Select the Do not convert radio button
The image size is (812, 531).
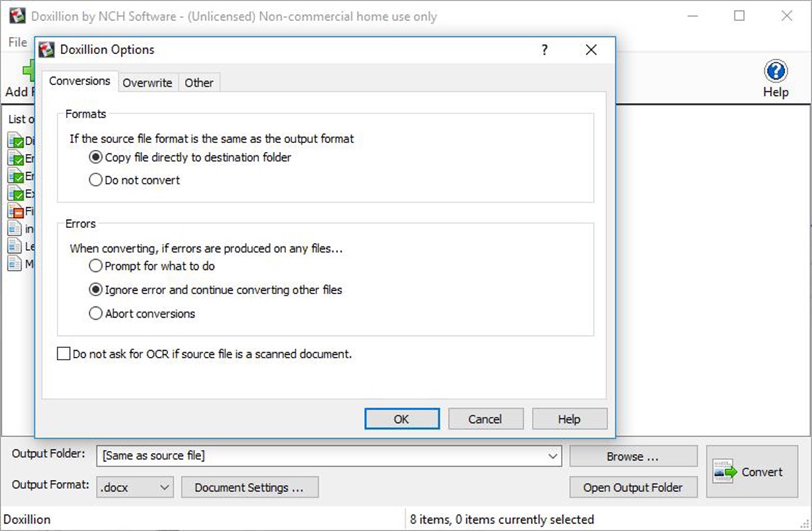(95, 180)
